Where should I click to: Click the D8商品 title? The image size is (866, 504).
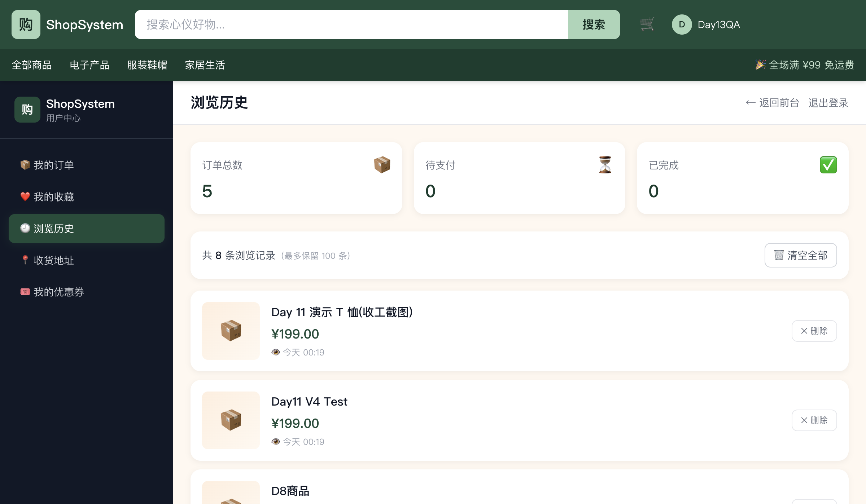(x=290, y=491)
